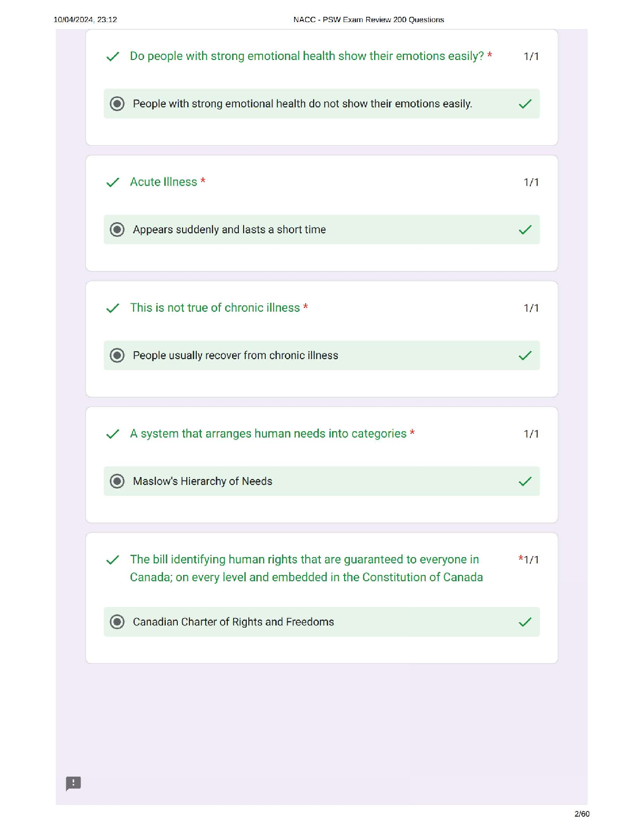
Task: Click 'Canadian Charter of Rights and Freedoms' answer text
Action: 233,622
